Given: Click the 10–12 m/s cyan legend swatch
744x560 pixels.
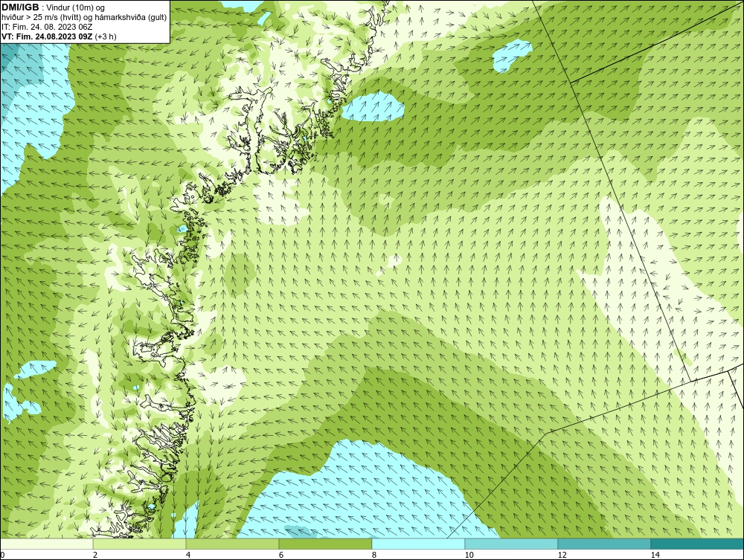Looking at the screenshot, I should coord(512,544).
